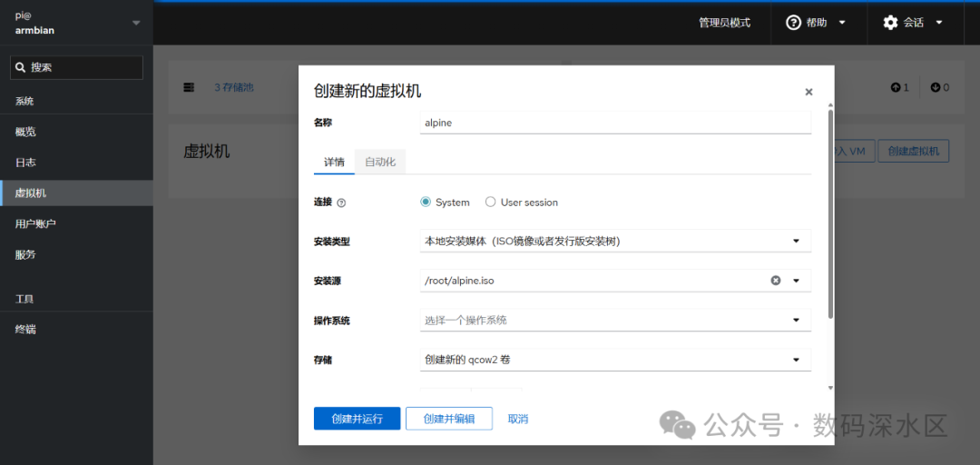Switch to the 详情 tab
The width and height of the screenshot is (980, 465).
click(334, 162)
